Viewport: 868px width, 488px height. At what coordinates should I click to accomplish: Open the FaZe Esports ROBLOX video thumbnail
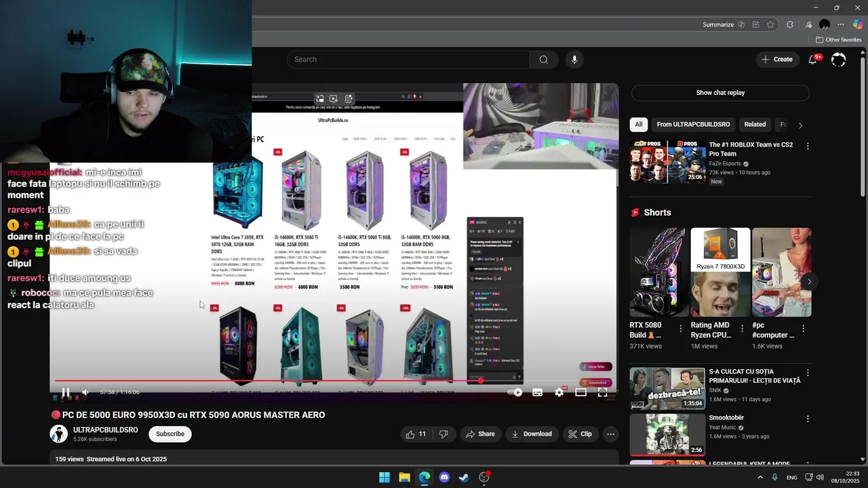pos(667,162)
